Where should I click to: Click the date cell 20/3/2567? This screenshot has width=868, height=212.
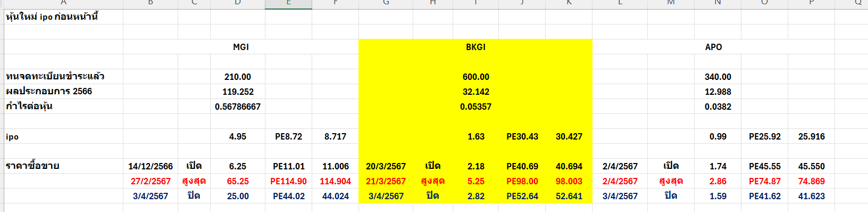pyautogui.click(x=386, y=166)
